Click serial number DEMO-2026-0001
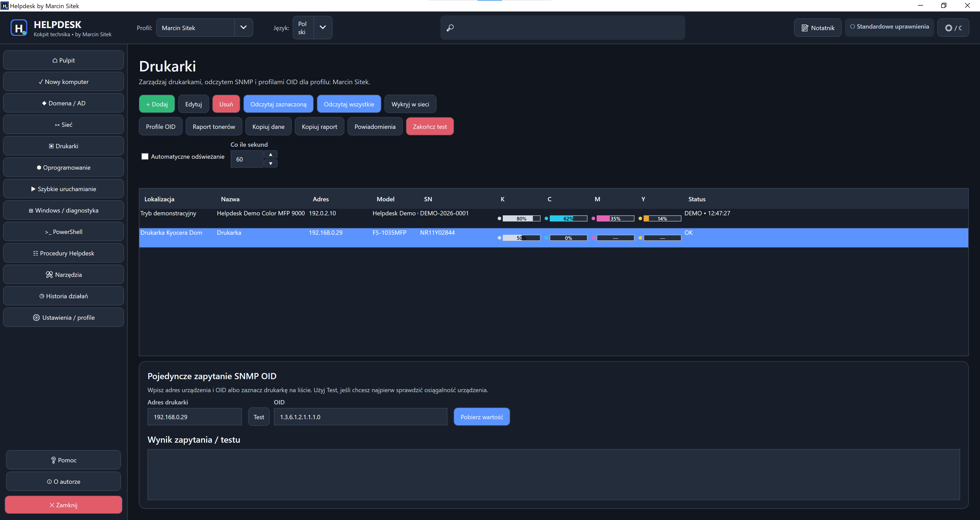Screen dimensions: 980x520 point(444,213)
